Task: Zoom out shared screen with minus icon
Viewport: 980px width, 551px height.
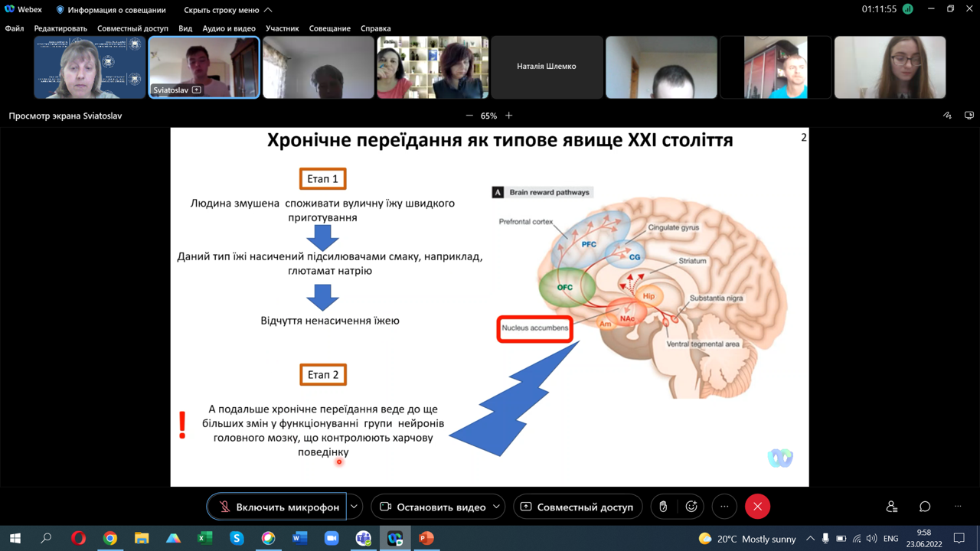Action: 469,116
